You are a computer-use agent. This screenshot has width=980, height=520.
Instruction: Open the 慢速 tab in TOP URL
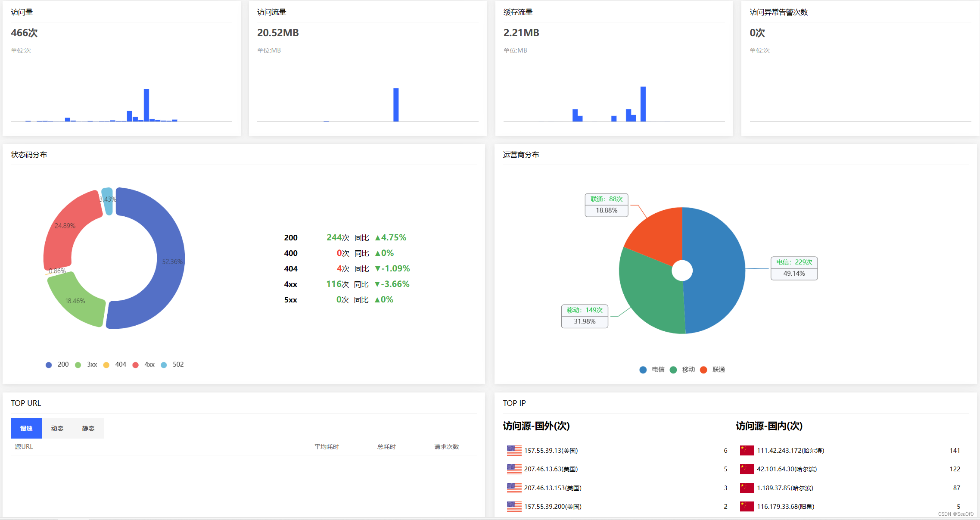click(x=26, y=428)
